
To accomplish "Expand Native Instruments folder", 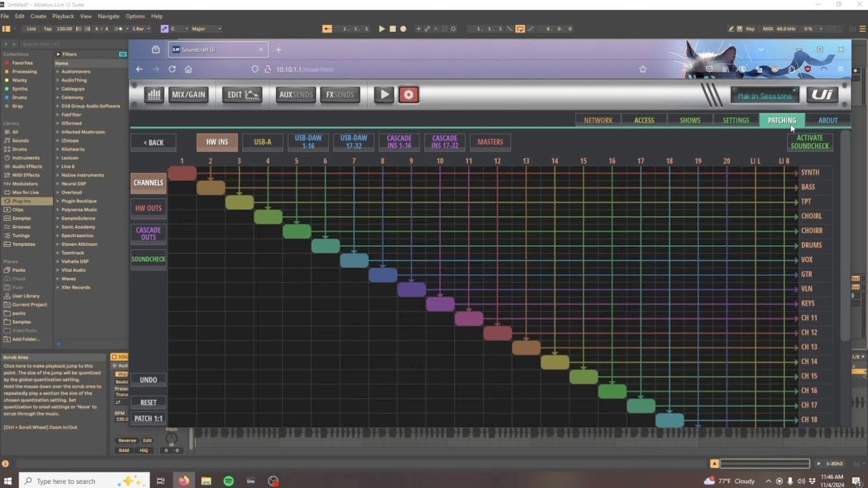I will pyautogui.click(x=58, y=175).
